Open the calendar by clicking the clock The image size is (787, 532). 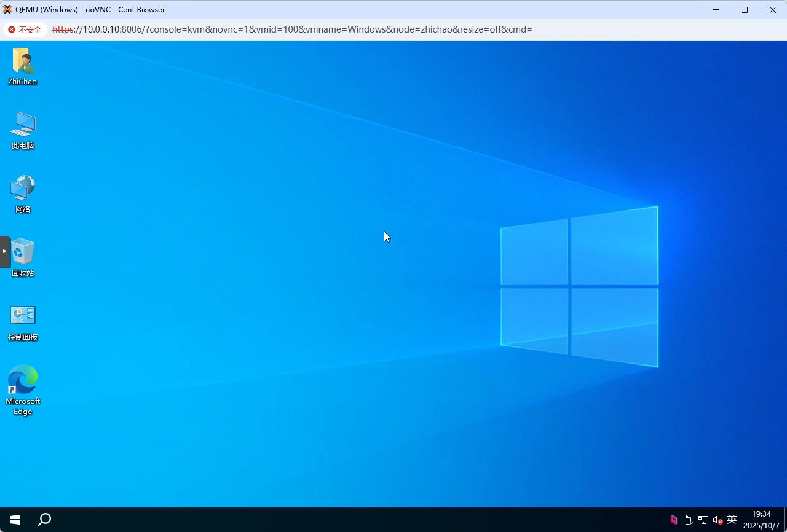(x=761, y=519)
